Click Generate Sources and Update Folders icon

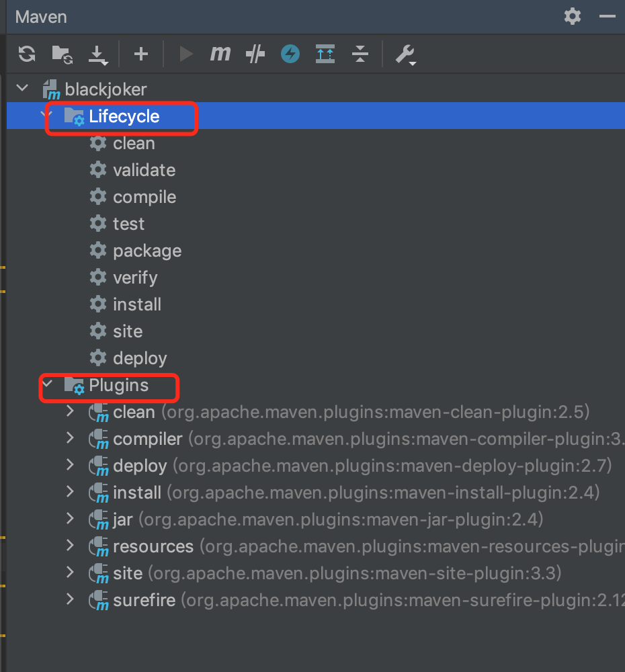[62, 54]
